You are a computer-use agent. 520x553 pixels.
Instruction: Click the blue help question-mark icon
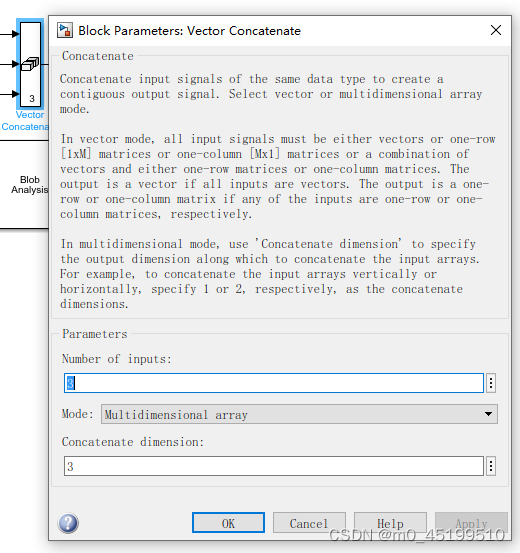pos(68,523)
